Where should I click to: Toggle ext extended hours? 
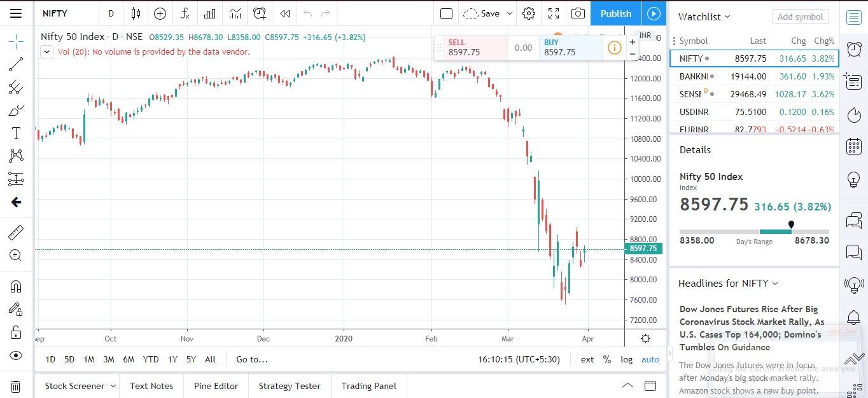(587, 359)
